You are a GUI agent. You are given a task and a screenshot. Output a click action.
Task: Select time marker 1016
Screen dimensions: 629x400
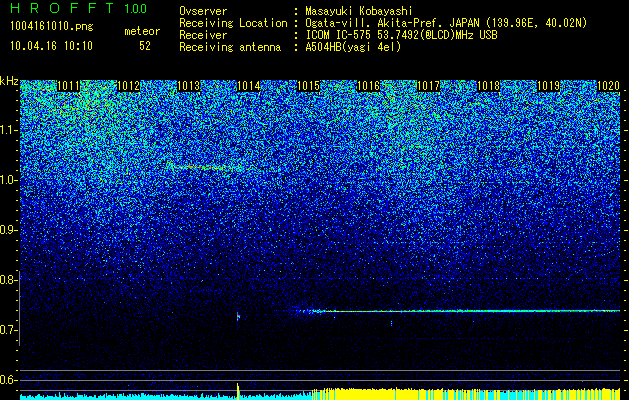(368, 86)
